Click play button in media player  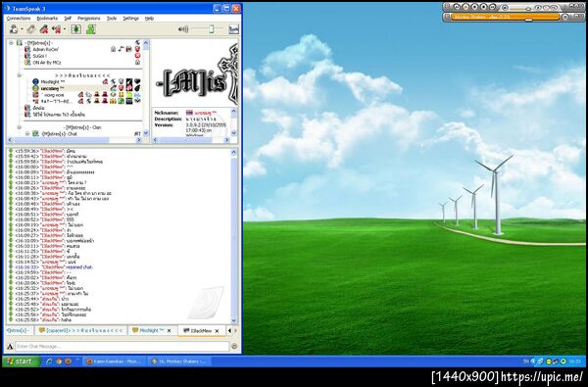coord(466,7)
